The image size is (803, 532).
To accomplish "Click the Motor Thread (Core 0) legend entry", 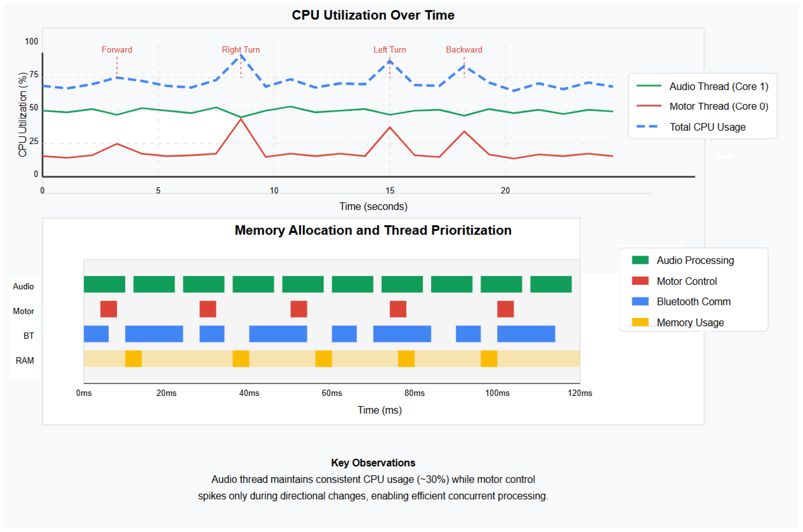I will (x=702, y=106).
